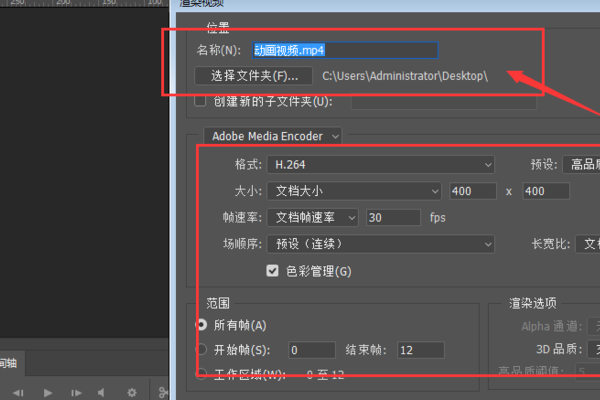Toggle the color management (色彩管理) checkbox
The height and width of the screenshot is (400, 600).
272,271
